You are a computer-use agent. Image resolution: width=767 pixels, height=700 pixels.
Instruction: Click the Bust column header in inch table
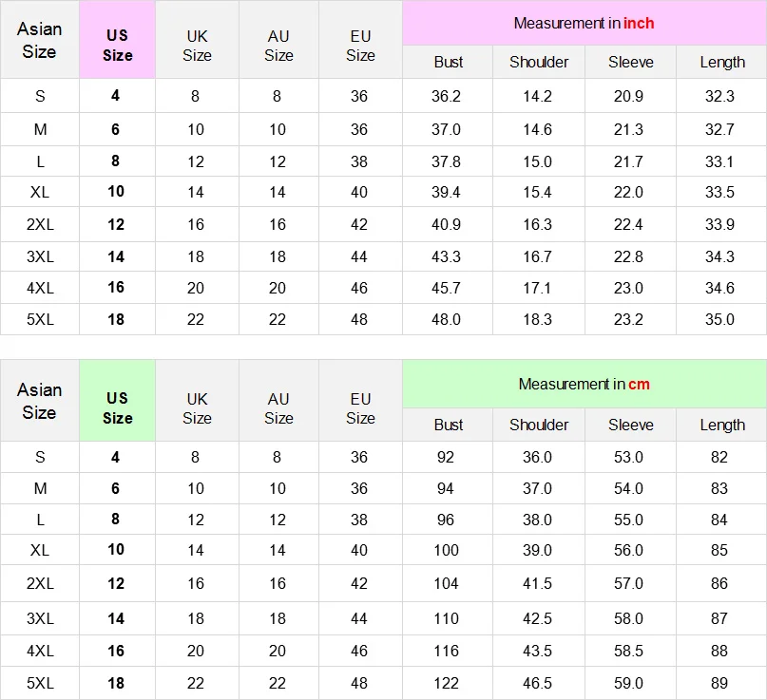[x=448, y=62]
